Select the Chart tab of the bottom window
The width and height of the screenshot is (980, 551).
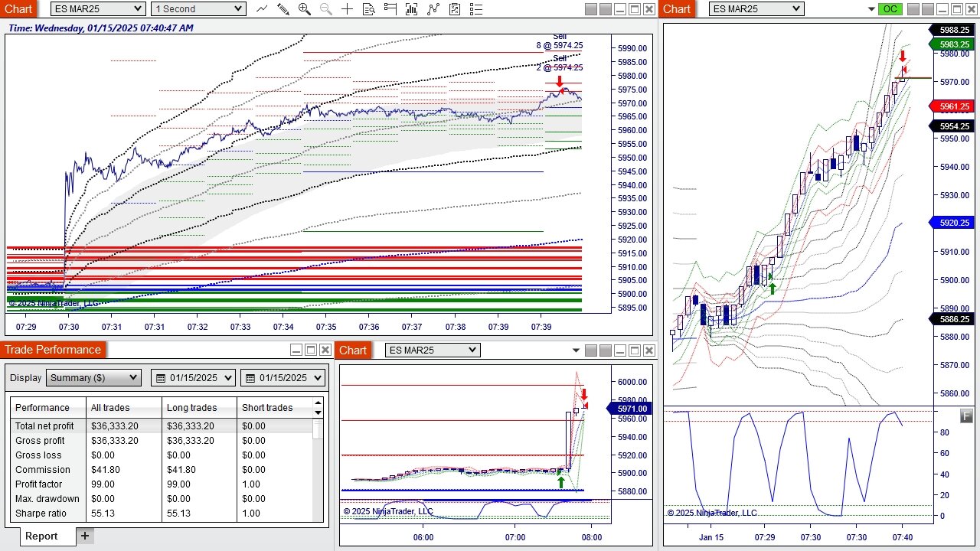[x=353, y=350]
